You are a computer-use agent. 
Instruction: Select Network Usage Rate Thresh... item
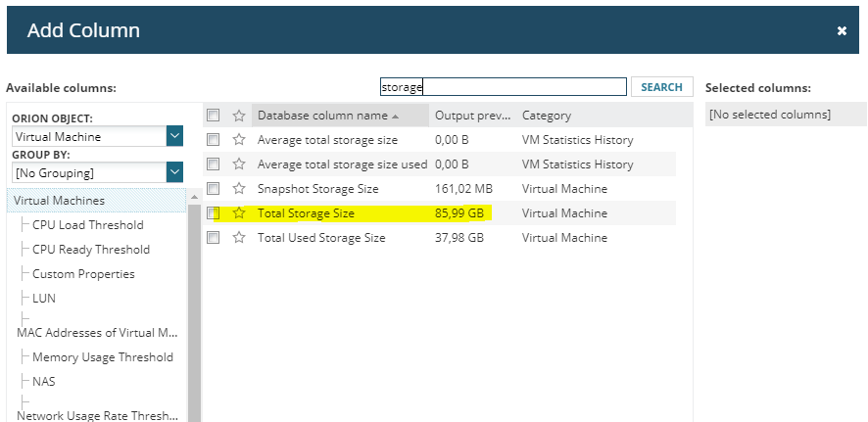[98, 415]
